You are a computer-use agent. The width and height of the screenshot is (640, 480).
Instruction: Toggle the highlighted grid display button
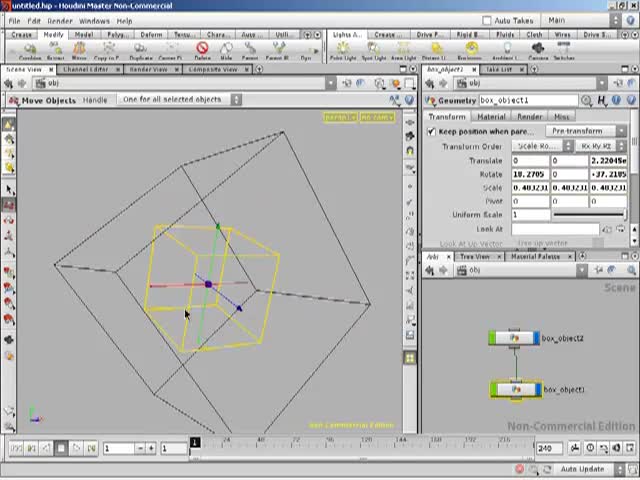[x=409, y=358]
